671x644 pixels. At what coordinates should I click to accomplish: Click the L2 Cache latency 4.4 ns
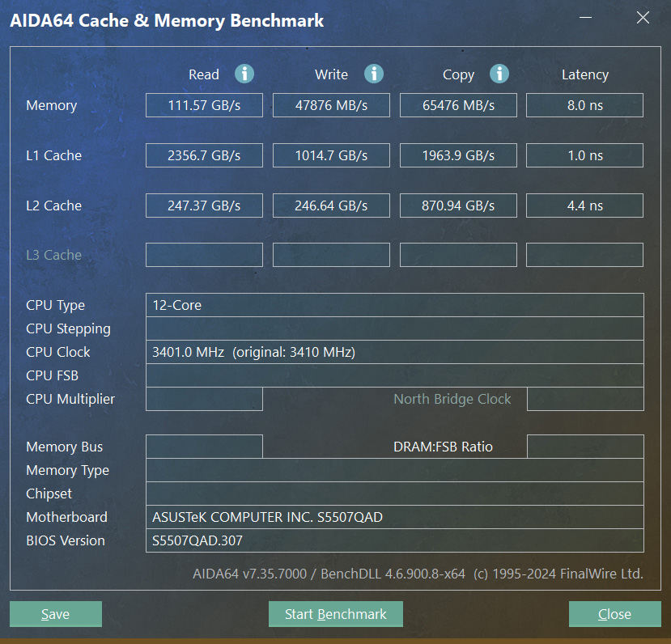(x=584, y=205)
